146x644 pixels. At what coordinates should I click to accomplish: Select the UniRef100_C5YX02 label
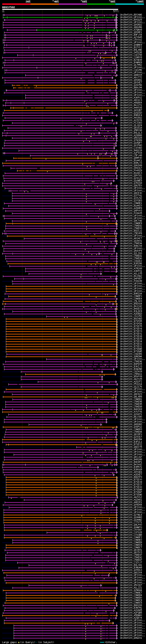pos(131,40)
